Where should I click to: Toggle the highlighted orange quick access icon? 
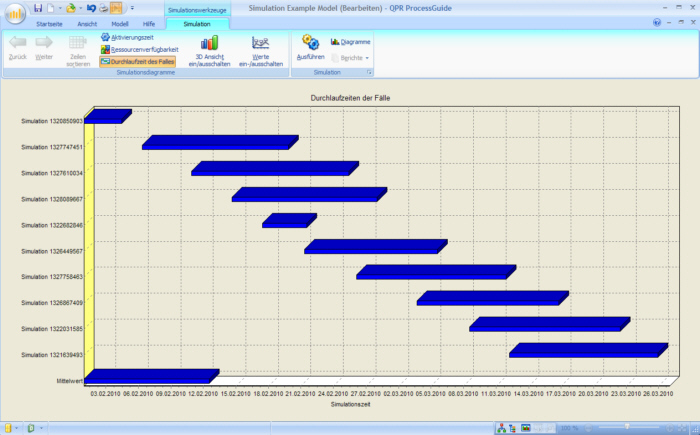(x=116, y=8)
